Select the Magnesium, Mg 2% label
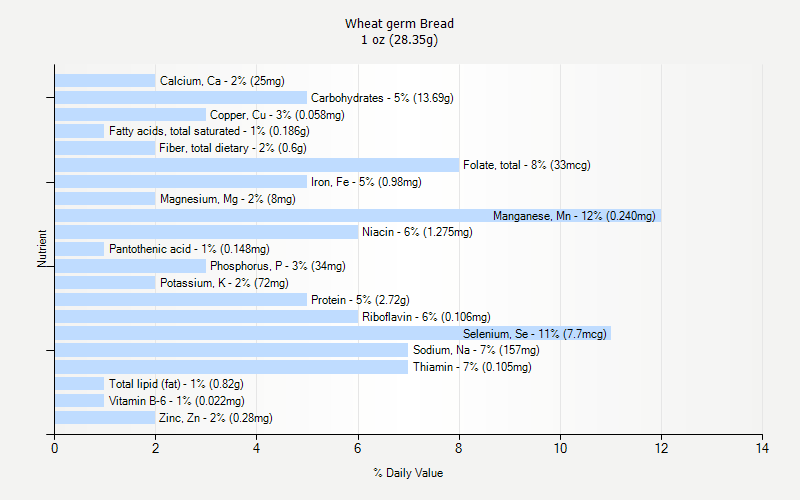Screen dimensions: 800x500 click(x=228, y=198)
